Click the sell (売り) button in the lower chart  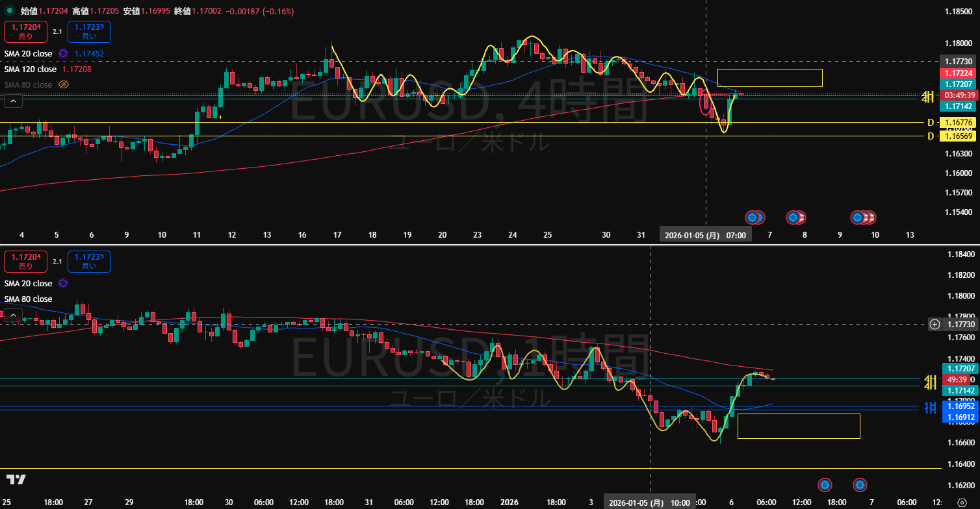pyautogui.click(x=25, y=262)
